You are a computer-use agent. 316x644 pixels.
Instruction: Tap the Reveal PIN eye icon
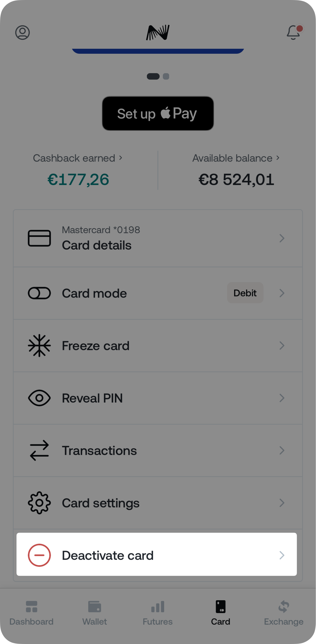click(x=39, y=398)
